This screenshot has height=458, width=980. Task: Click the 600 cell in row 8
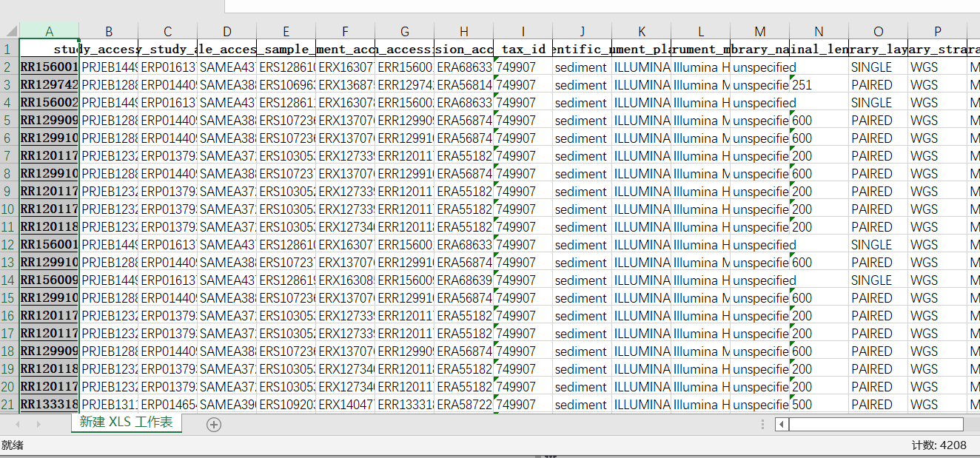tap(819, 173)
